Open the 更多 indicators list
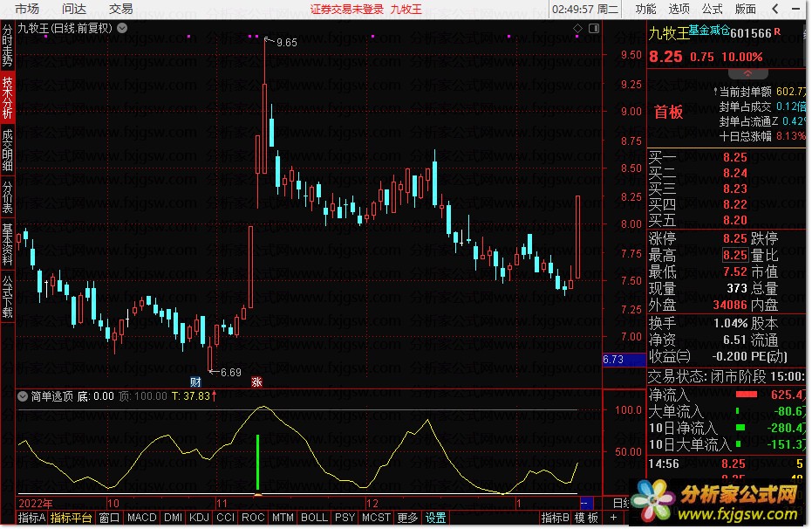Image resolution: width=812 pixels, height=529 pixels. (407, 518)
